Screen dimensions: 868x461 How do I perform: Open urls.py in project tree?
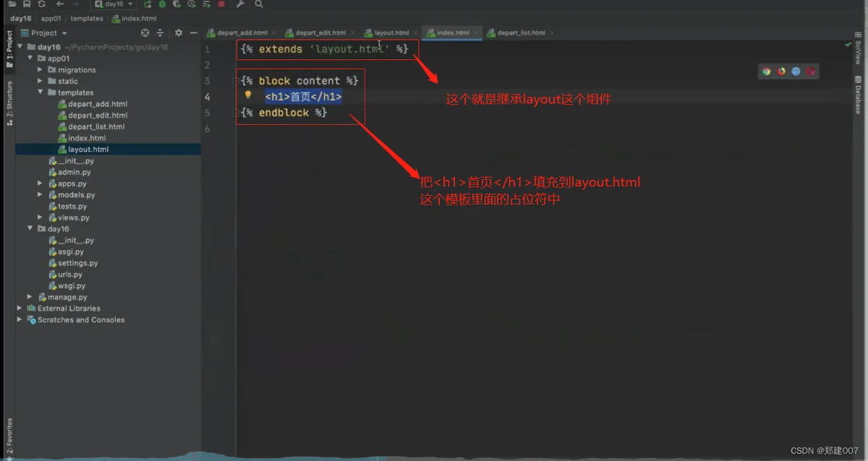65,275
